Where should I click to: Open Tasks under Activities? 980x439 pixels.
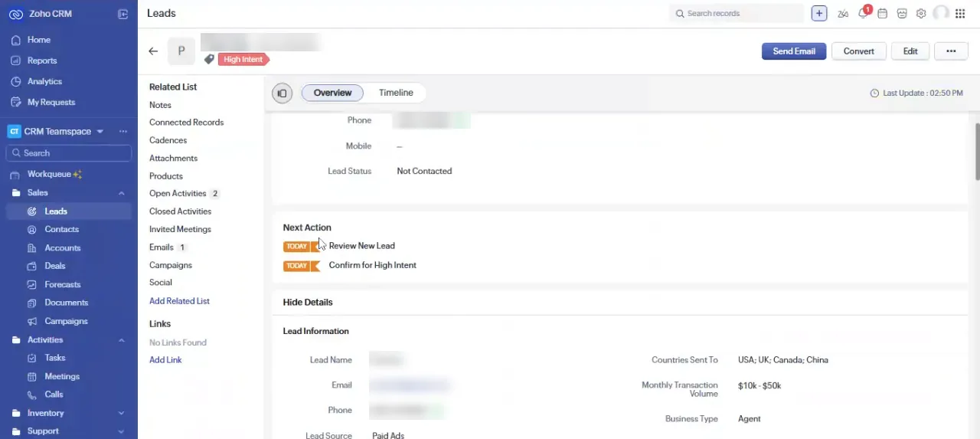54,358
